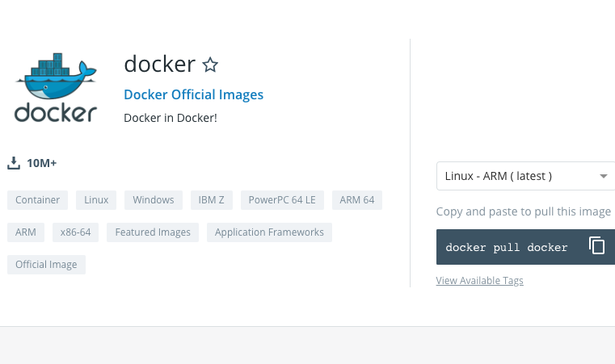Select the ARM 64 tag
The width and height of the screenshot is (615, 364).
coord(357,200)
